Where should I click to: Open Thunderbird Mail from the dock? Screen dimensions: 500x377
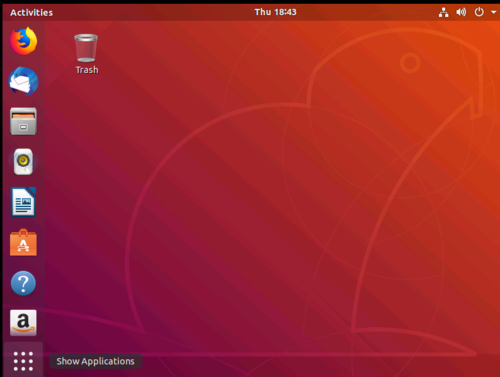pos(23,81)
